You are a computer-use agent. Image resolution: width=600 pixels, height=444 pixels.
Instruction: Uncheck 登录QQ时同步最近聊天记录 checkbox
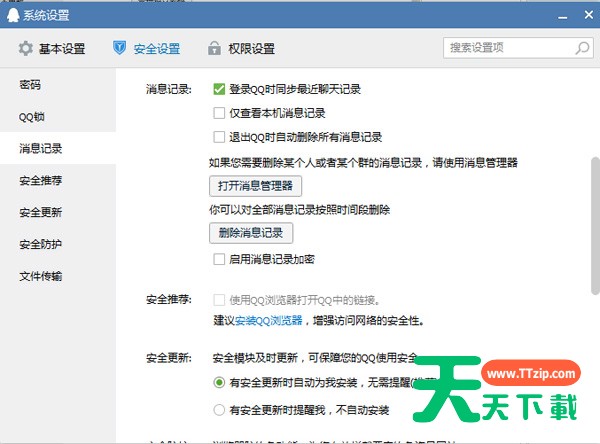pos(219,89)
